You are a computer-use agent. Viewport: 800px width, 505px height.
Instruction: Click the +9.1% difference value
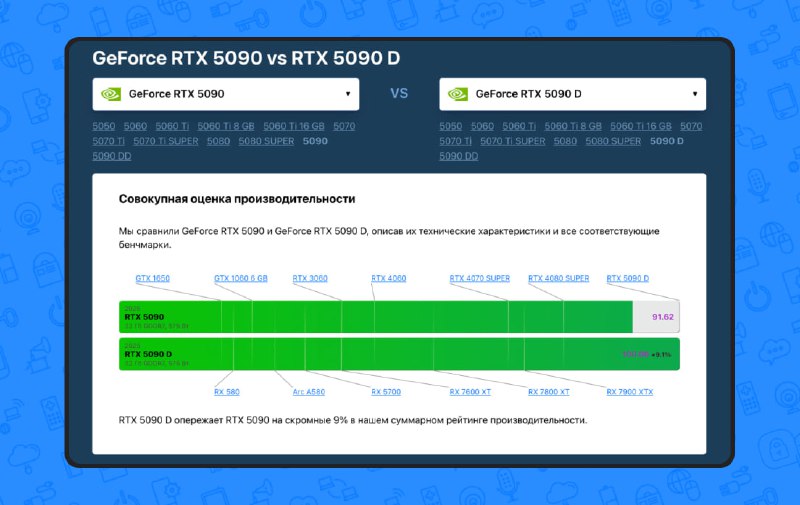point(661,355)
